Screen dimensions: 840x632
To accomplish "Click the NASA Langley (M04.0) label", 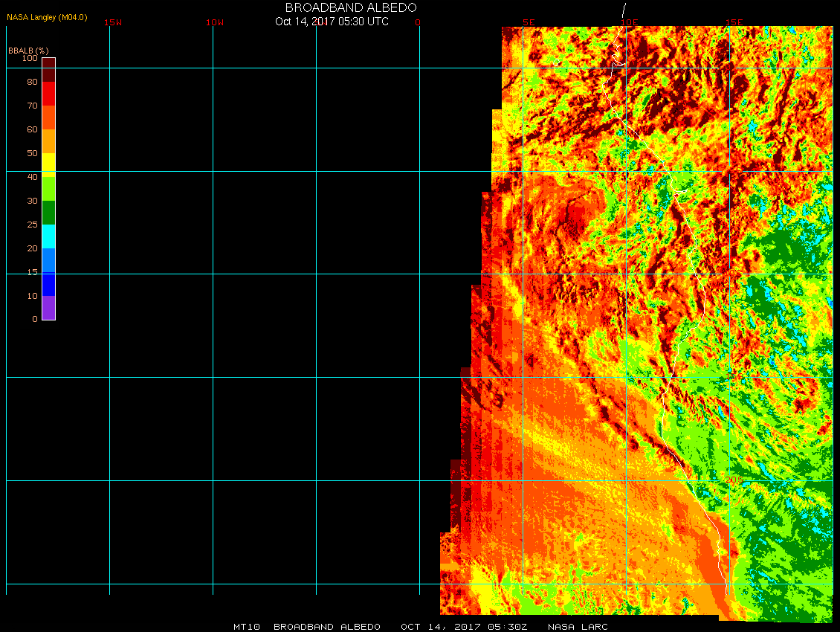I will (47, 17).
